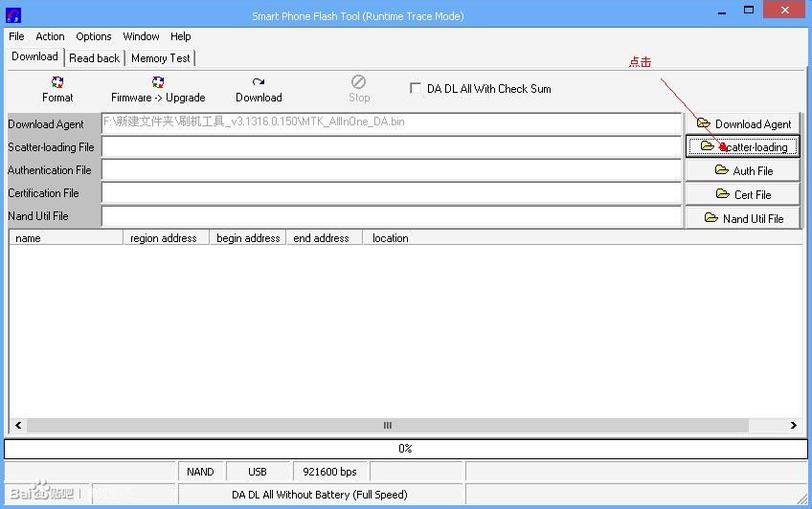Switch to the Read back tab
812x509 pixels.
coord(95,58)
